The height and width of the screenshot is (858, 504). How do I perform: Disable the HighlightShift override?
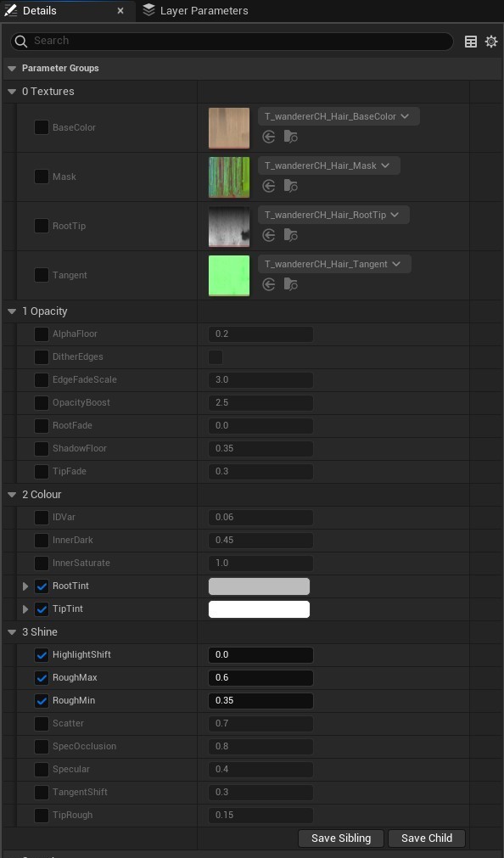(x=42, y=655)
